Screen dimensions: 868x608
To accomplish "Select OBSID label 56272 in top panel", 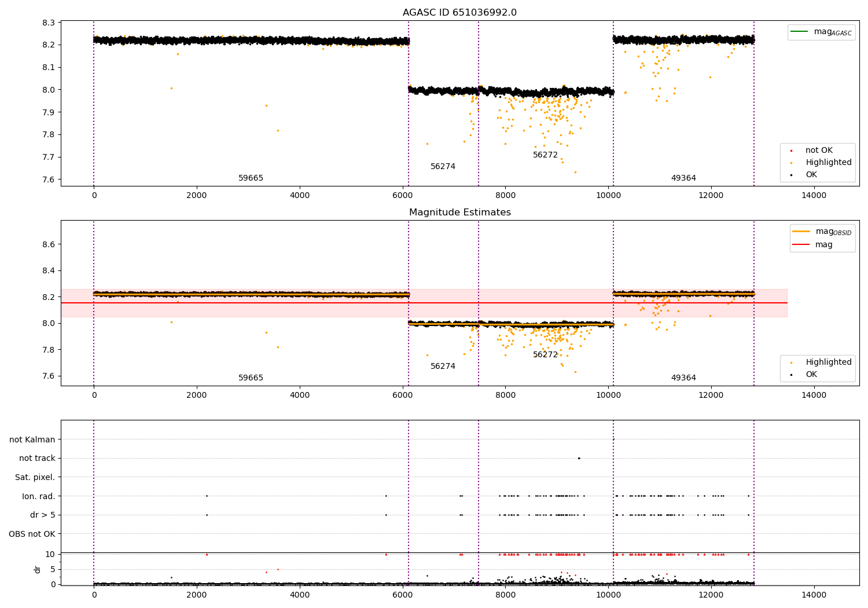I will pyautogui.click(x=545, y=155).
